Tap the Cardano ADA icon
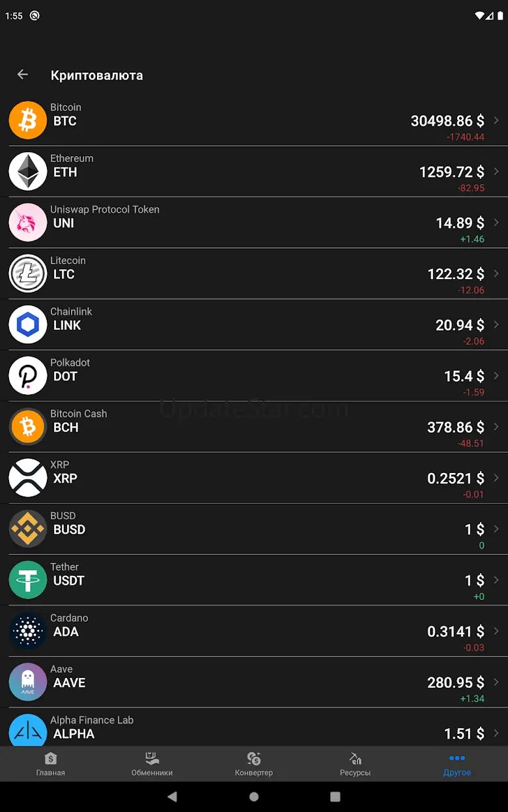Image resolution: width=508 pixels, height=812 pixels. coord(28,631)
